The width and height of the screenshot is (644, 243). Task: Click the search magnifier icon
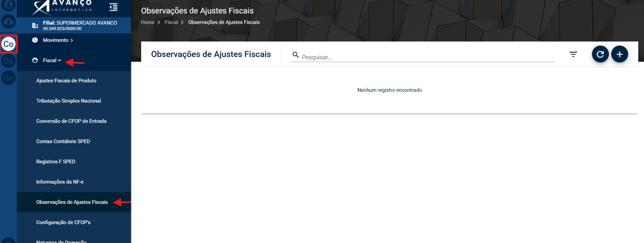coord(296,55)
